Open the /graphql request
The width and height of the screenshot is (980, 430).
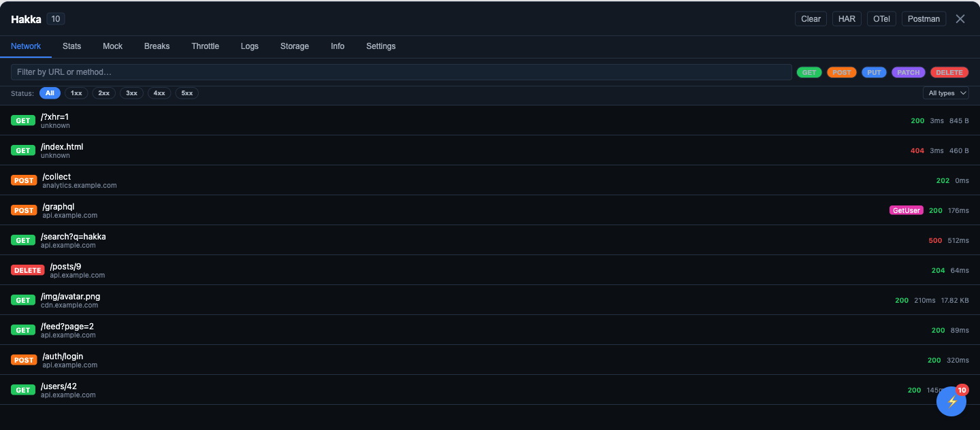[x=490, y=210]
